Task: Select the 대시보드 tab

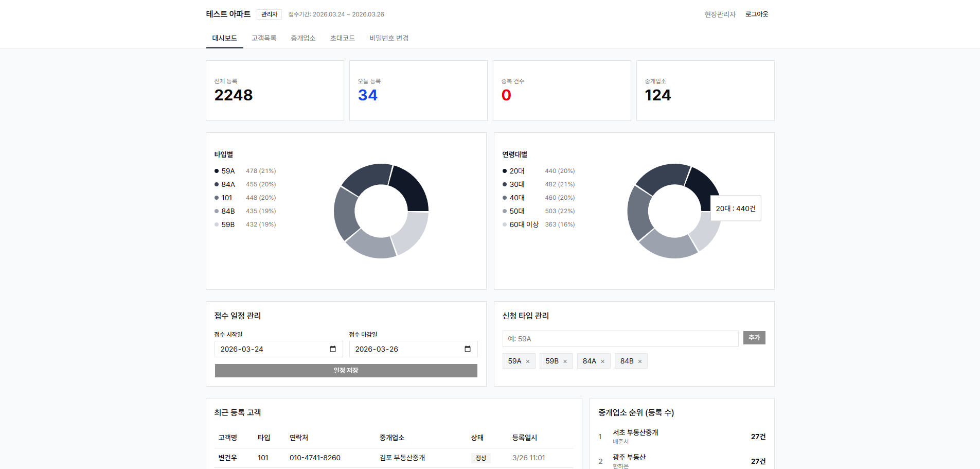Action: click(x=224, y=38)
